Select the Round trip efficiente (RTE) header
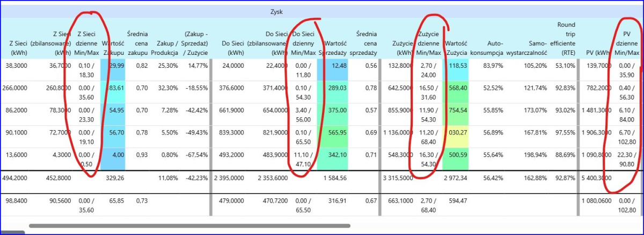644x235 pixels. (x=566, y=38)
